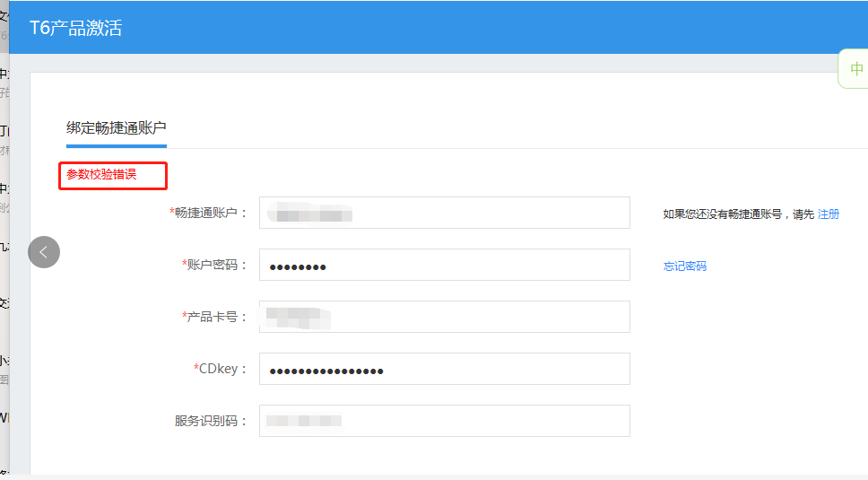Click the 服务识别码 field label

pos(211,421)
